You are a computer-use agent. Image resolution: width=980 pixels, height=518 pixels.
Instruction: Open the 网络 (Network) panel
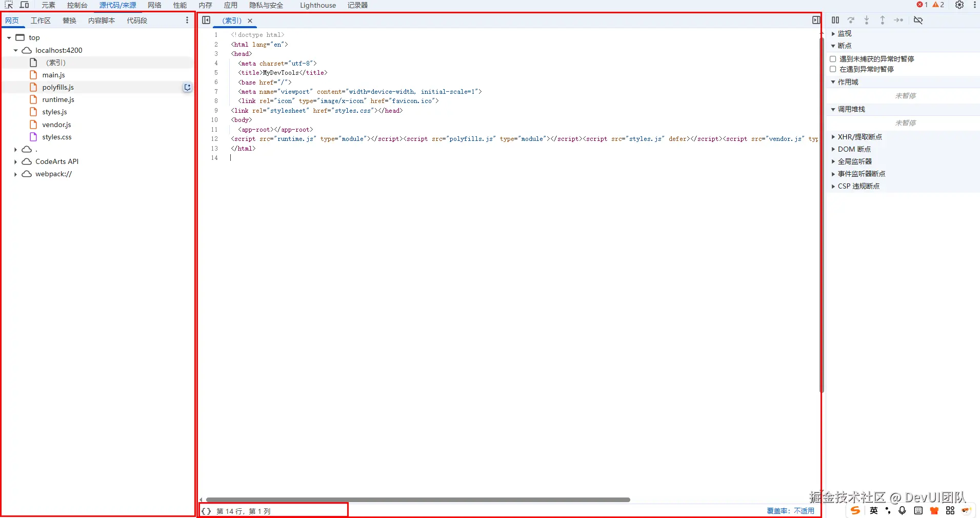click(x=155, y=5)
